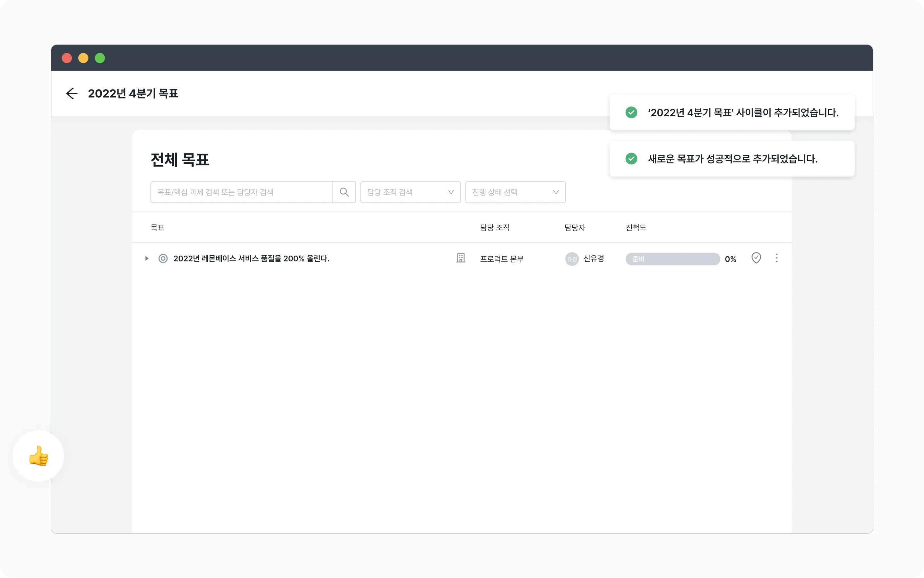Click the '2022년 4분기 목표' page title
The width and height of the screenshot is (924, 578).
(x=133, y=94)
